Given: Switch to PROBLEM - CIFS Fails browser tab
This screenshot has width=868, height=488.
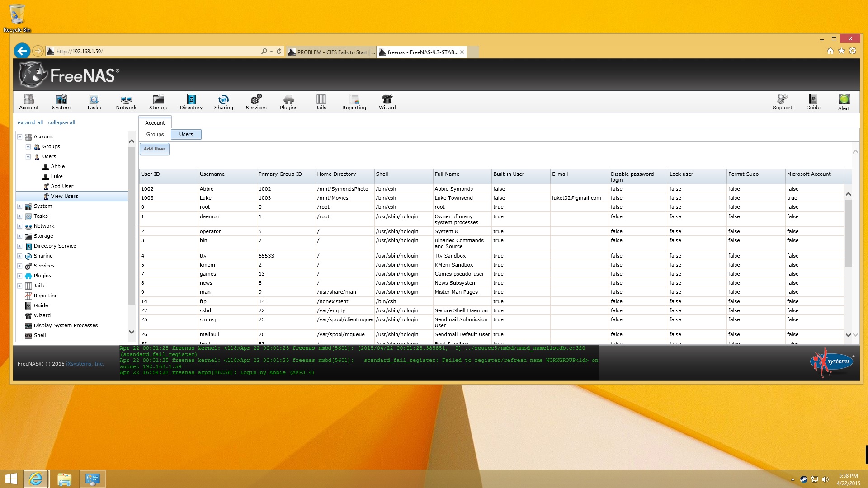Looking at the screenshot, I should 331,52.
